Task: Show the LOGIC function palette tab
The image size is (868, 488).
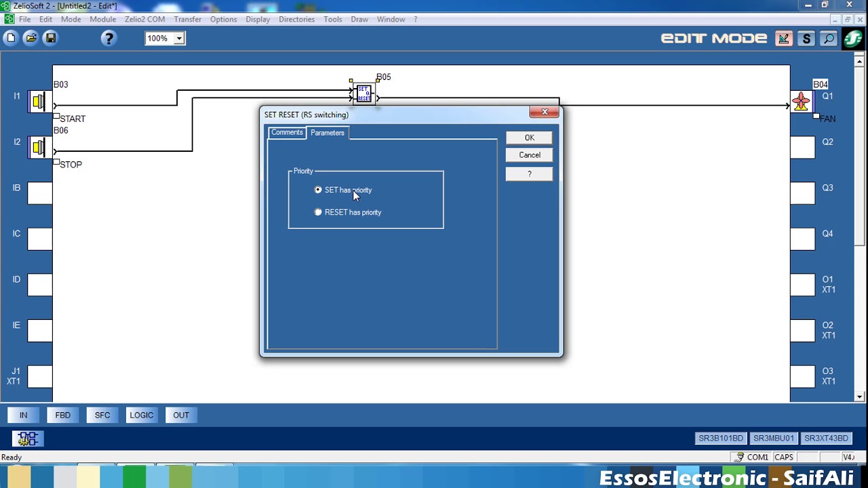Action: 142,415
